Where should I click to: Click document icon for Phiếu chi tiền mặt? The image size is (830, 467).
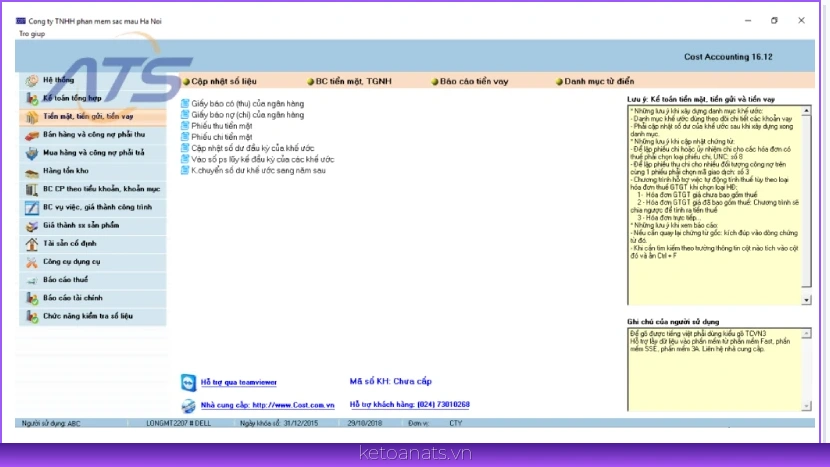(x=185, y=137)
